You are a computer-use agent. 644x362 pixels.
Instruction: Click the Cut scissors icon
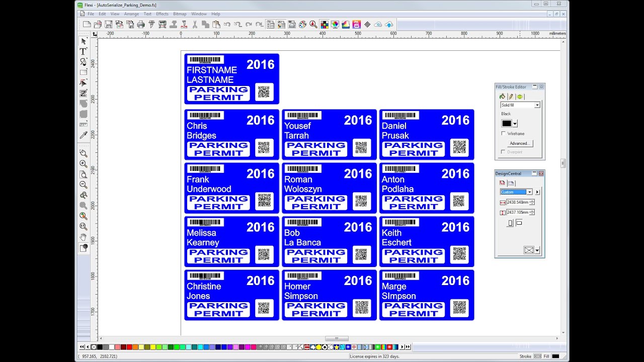(195, 24)
